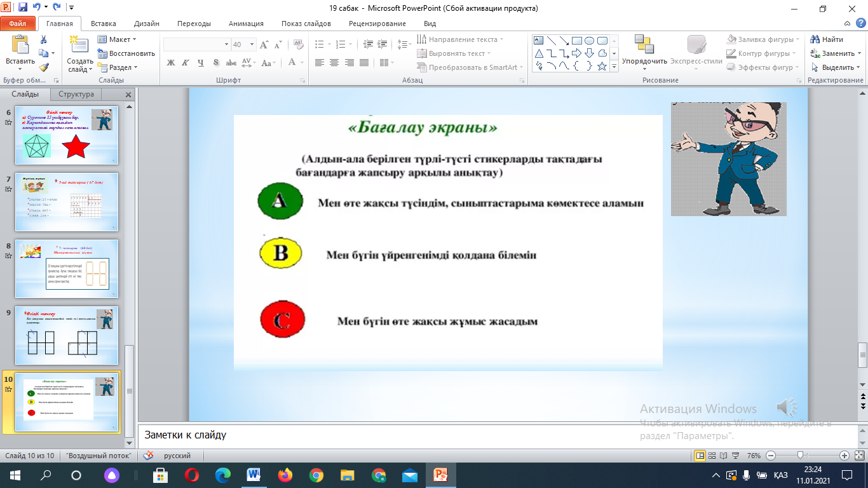The height and width of the screenshot is (488, 868).
Task: Switch to the Вставка tab
Action: [x=104, y=24]
